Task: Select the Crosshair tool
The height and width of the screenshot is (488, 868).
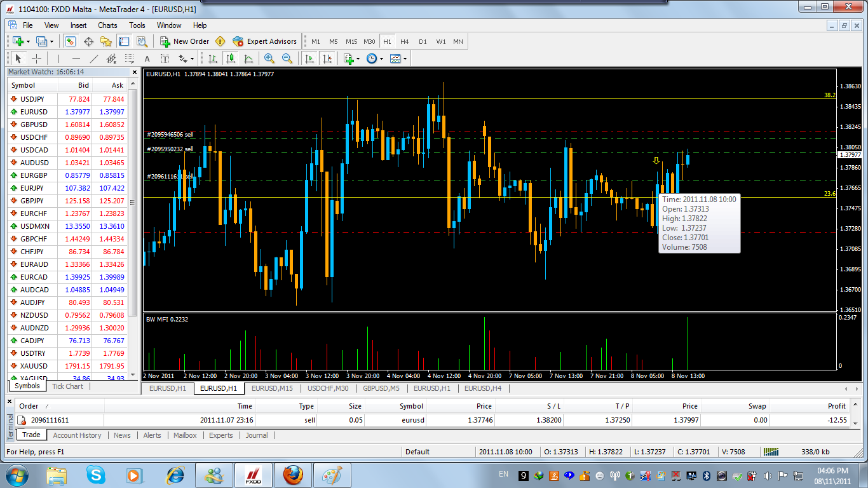Action: pyautogui.click(x=37, y=58)
